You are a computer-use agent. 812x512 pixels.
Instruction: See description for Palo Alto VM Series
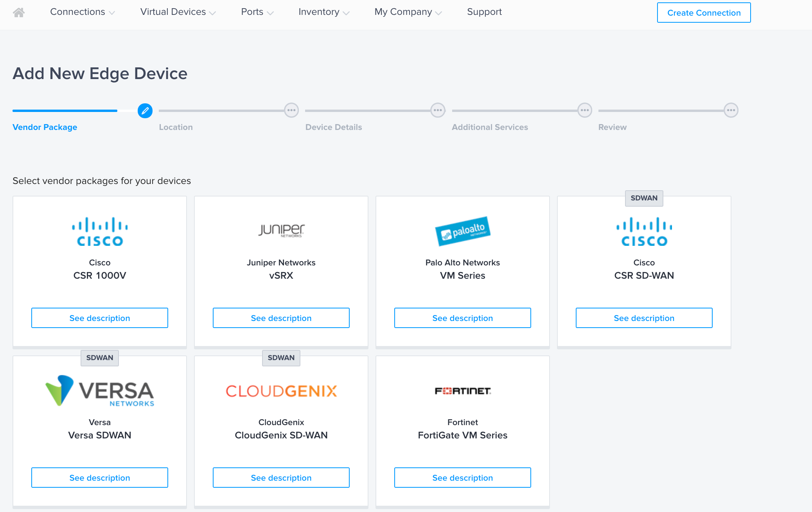coord(463,318)
